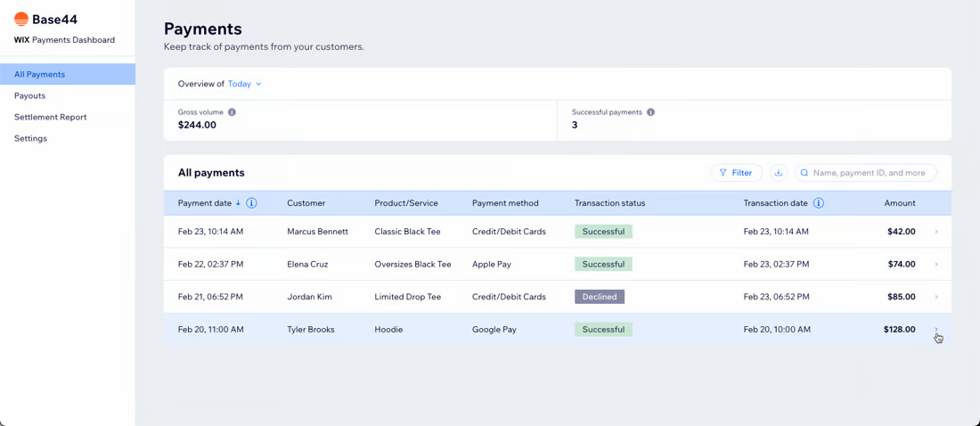This screenshot has width=980, height=426.
Task: Click Amount column header
Action: click(900, 203)
